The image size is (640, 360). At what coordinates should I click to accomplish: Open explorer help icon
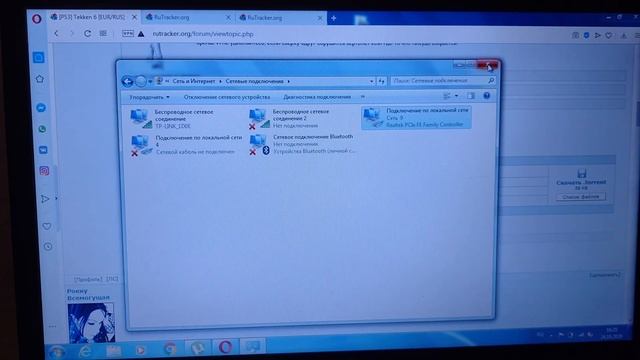(487, 96)
